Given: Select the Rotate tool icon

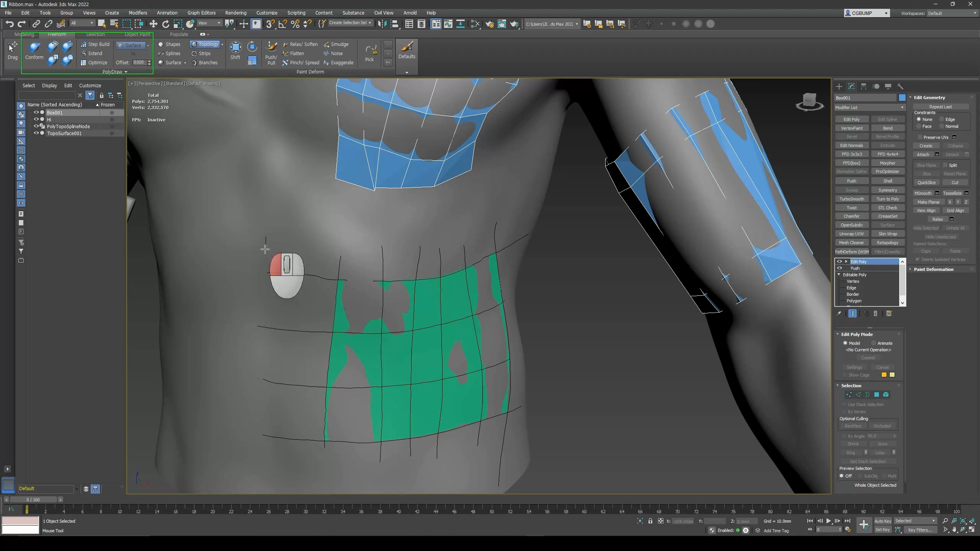Looking at the screenshot, I should (165, 24).
